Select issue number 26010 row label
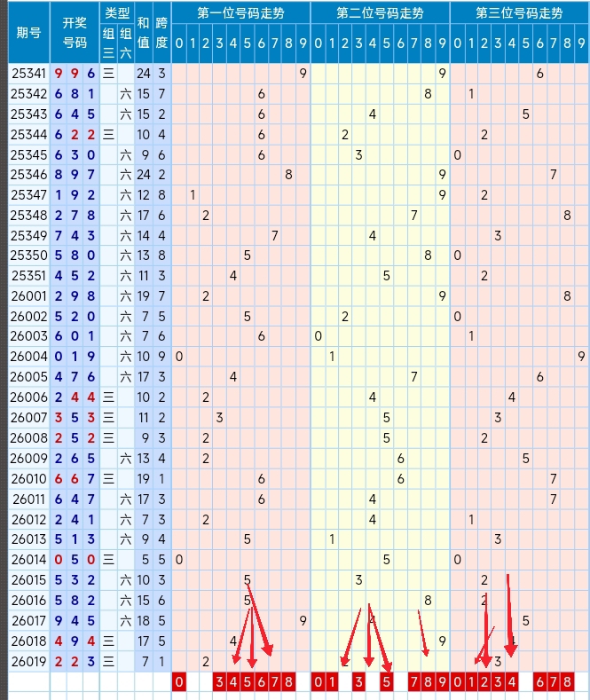Viewport: 590px width, 700px height. click(x=28, y=479)
